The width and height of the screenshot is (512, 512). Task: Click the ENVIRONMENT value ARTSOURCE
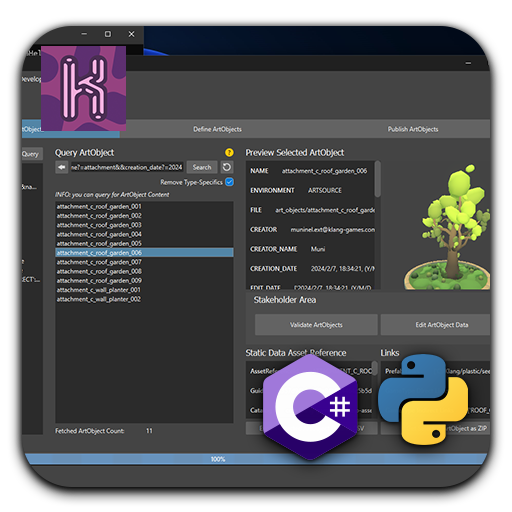click(x=325, y=190)
